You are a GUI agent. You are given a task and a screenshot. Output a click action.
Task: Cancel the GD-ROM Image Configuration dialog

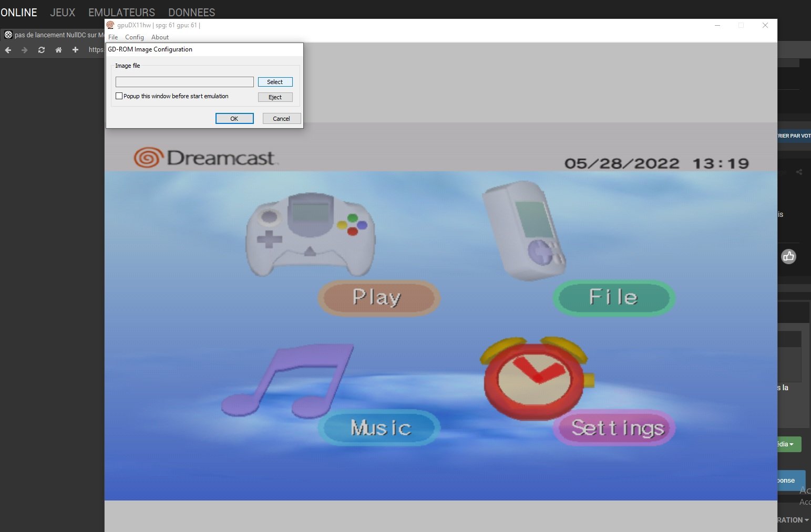coord(282,119)
